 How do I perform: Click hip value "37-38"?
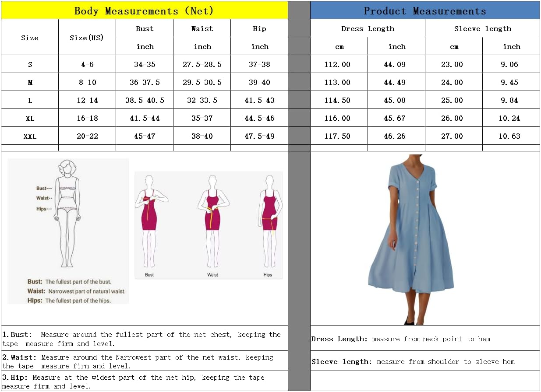259,64
